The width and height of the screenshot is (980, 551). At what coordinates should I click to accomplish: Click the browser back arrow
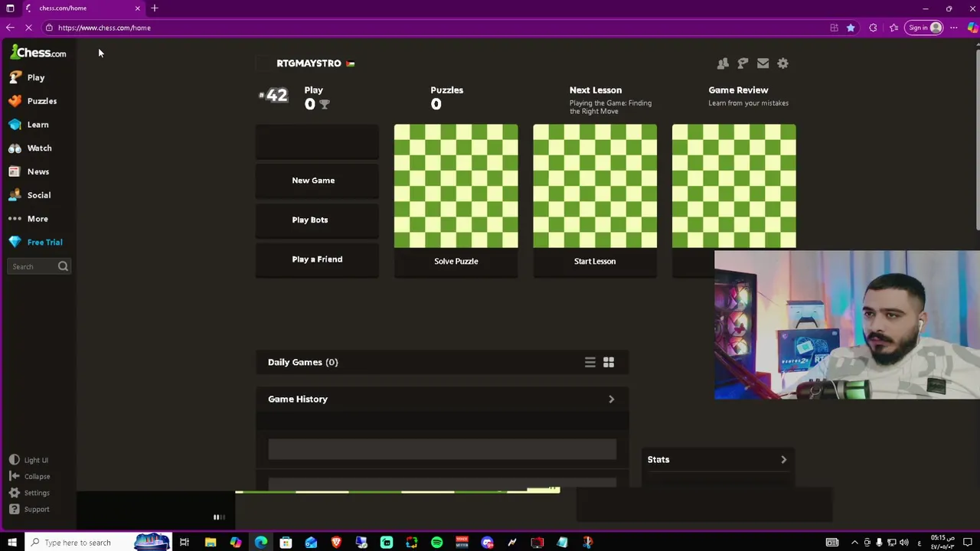point(10,28)
